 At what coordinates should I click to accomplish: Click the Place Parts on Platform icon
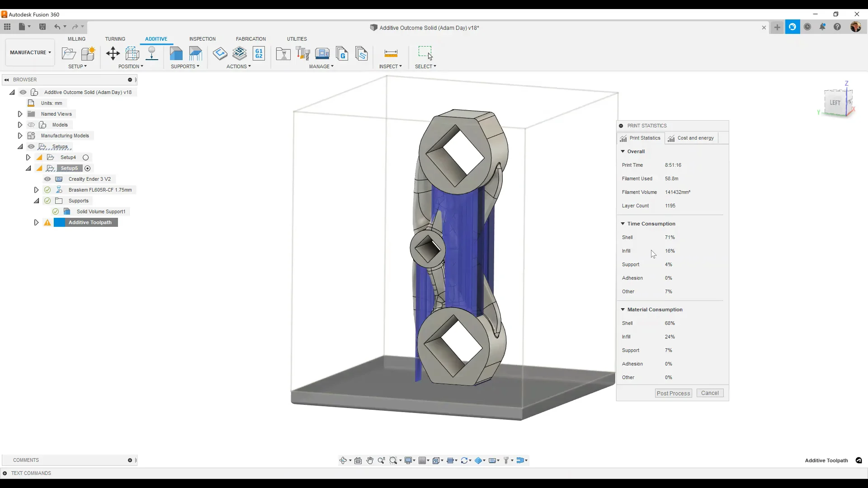(152, 53)
